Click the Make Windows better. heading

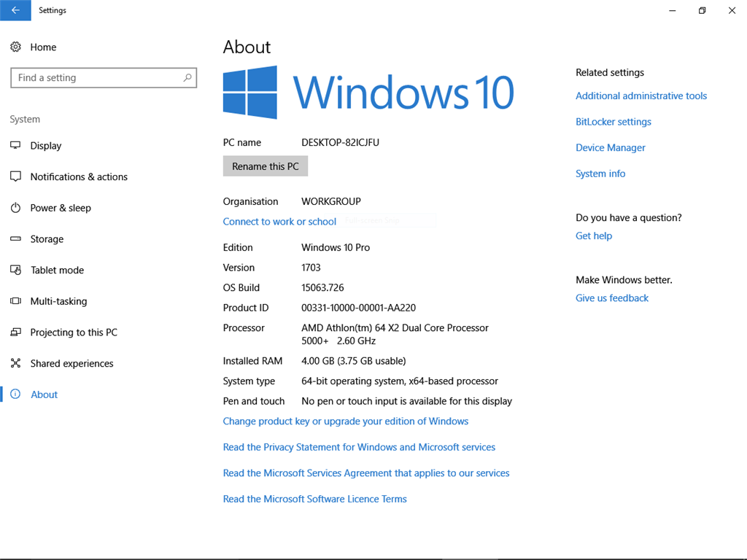(x=624, y=280)
